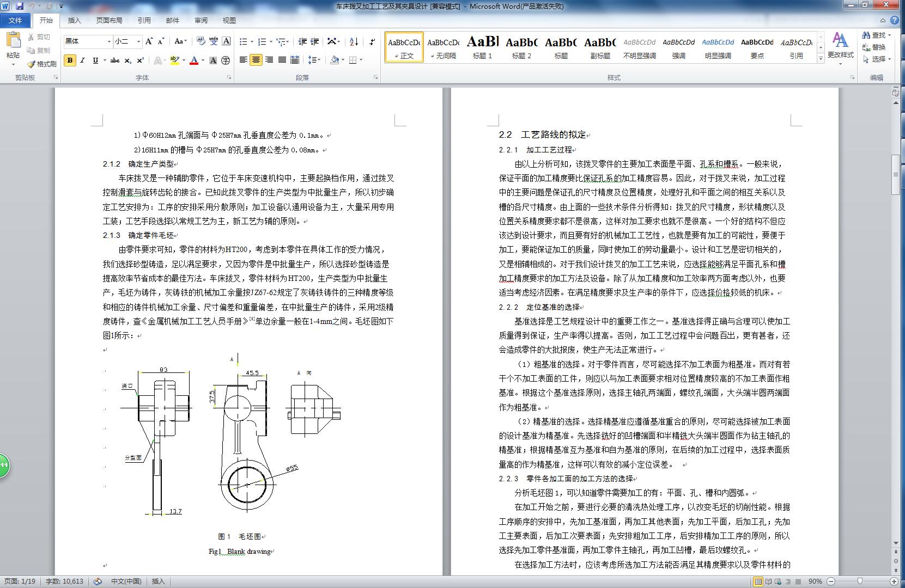905x588 pixels.
Task: Toggle italic formatting
Action: (82, 61)
